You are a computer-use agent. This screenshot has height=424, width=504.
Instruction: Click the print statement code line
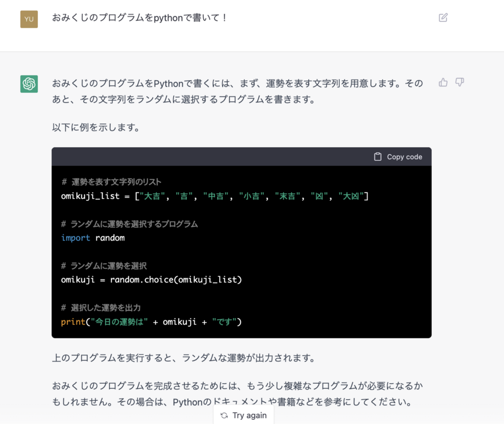[151, 322]
